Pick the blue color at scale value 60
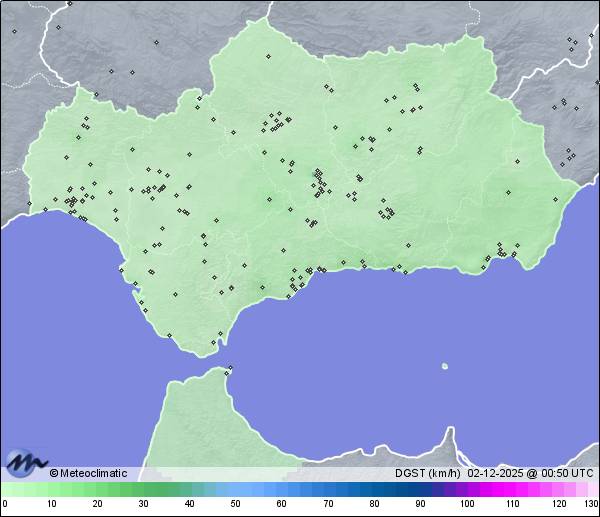This screenshot has width=600, height=517. pyautogui.click(x=282, y=489)
